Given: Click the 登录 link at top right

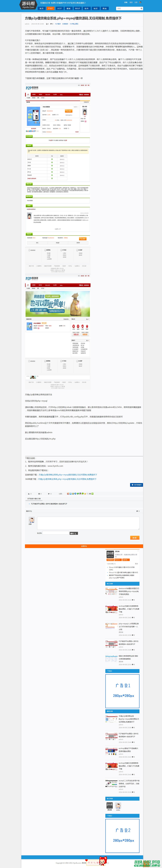Looking at the screenshot, I should 131,2.
